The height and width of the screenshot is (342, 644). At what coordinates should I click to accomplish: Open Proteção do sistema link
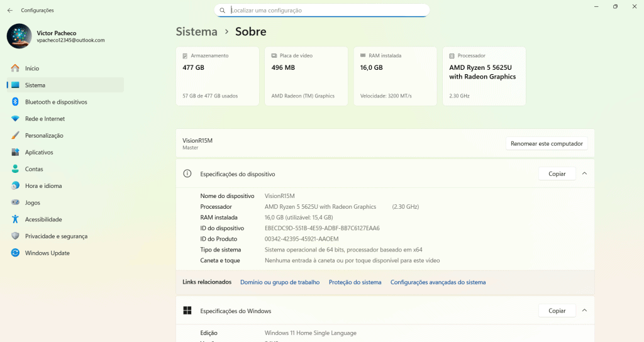tap(355, 282)
